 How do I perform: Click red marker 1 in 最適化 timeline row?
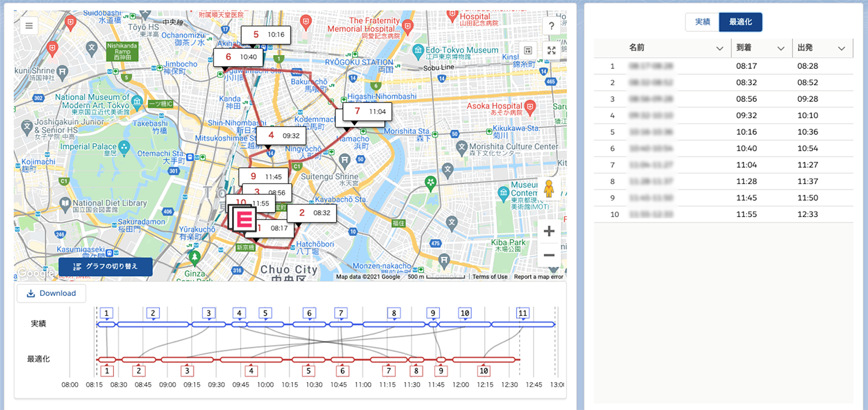(106, 371)
